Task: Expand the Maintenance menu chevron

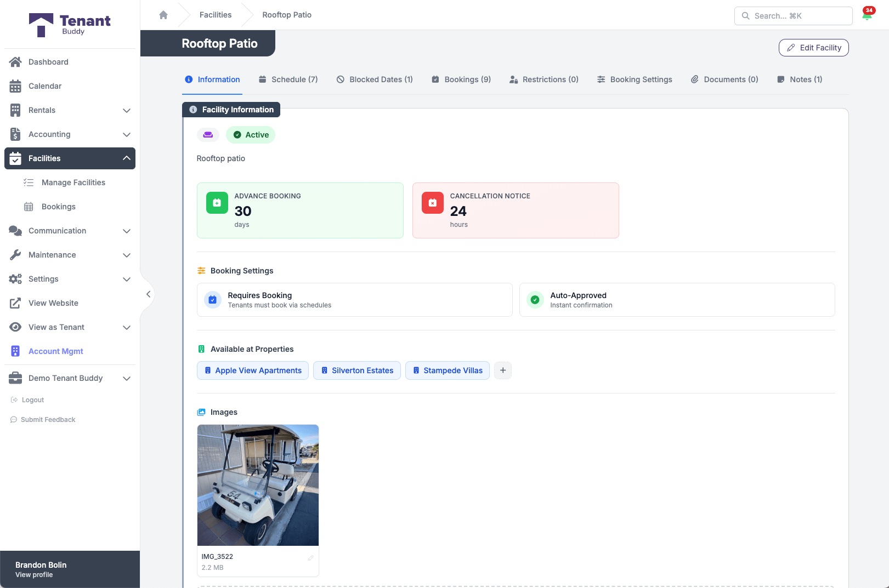Action: pyautogui.click(x=127, y=255)
